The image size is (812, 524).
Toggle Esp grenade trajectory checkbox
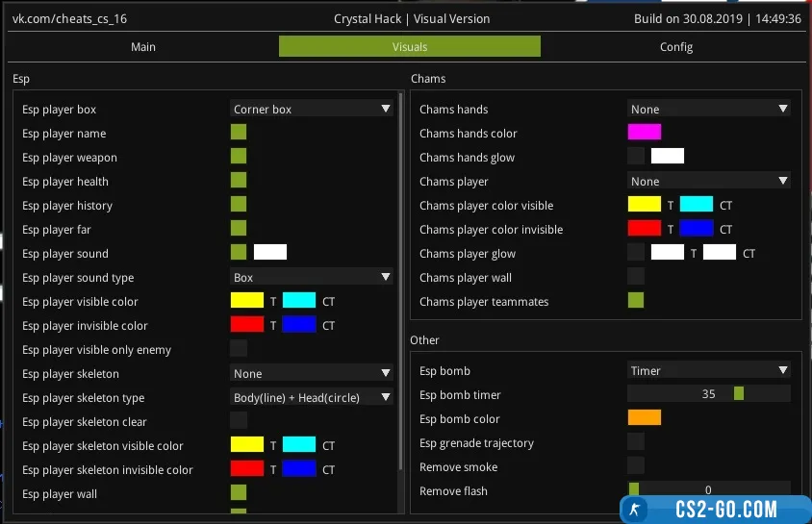(x=636, y=442)
